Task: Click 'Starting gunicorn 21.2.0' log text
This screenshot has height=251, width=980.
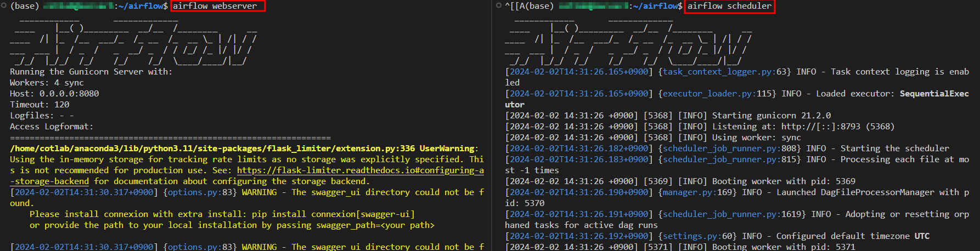Action: pyautogui.click(x=771, y=116)
